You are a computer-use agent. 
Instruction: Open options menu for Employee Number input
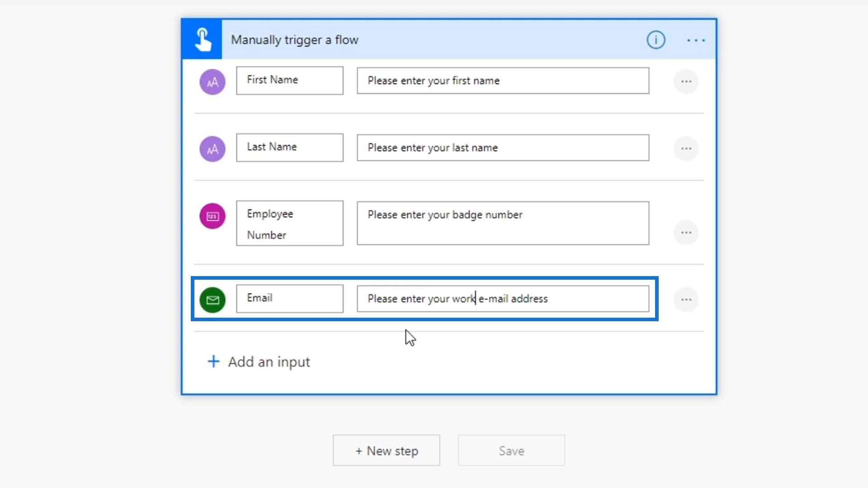(686, 233)
